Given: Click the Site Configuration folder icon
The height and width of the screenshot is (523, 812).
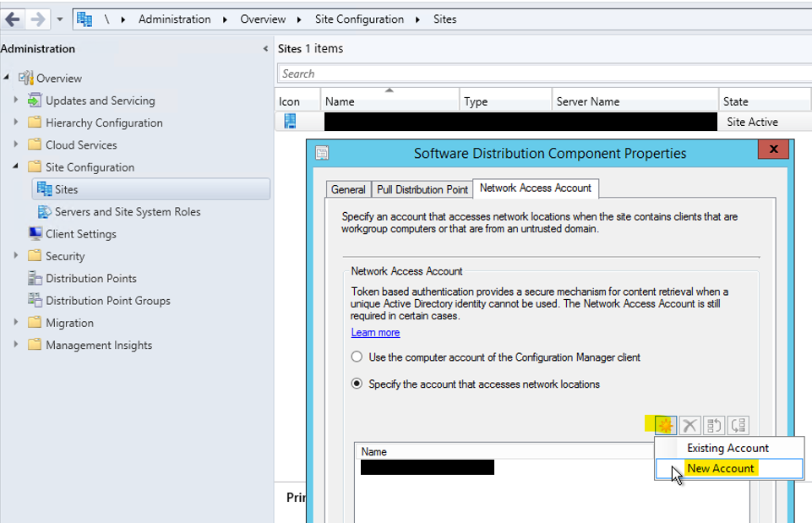Looking at the screenshot, I should pos(35,166).
